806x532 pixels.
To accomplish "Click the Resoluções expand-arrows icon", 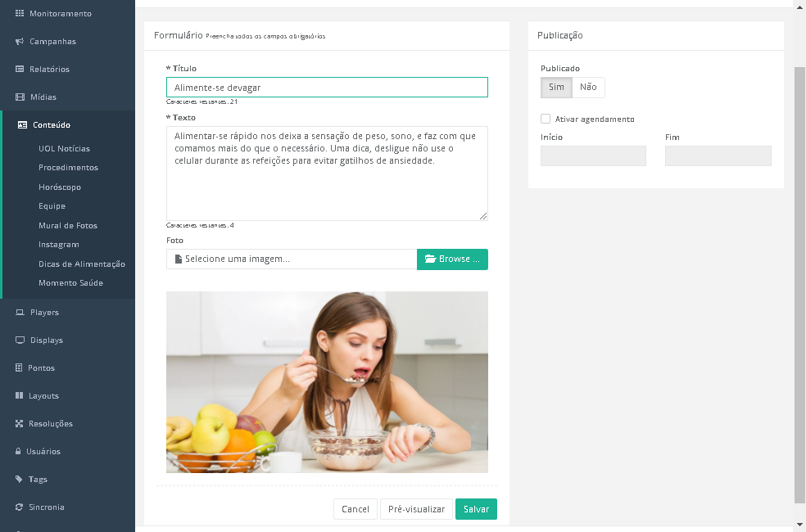I will (x=19, y=423).
